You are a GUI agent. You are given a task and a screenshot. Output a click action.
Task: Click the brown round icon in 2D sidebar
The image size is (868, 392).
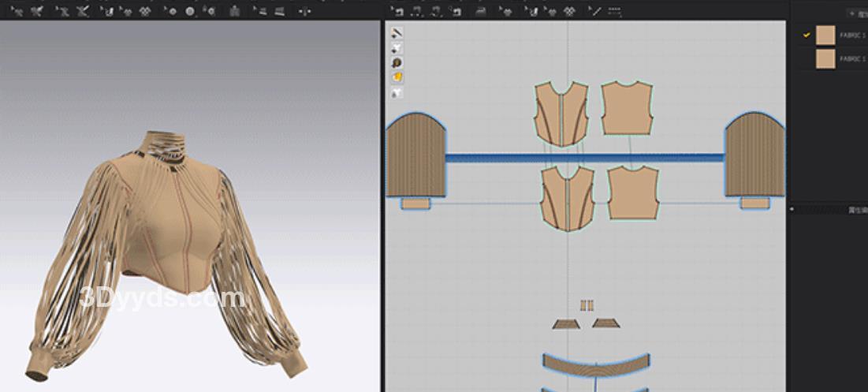[397, 62]
